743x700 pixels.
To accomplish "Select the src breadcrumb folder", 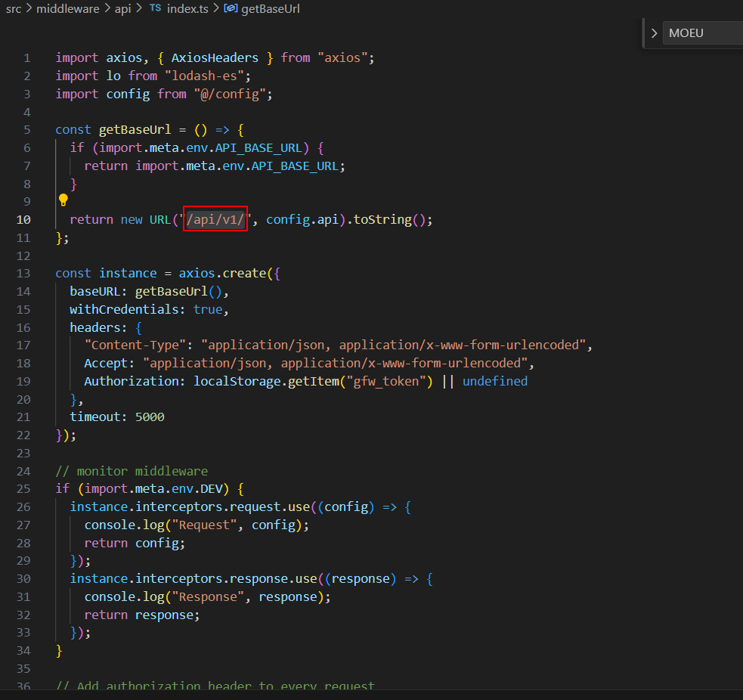I will click(14, 8).
